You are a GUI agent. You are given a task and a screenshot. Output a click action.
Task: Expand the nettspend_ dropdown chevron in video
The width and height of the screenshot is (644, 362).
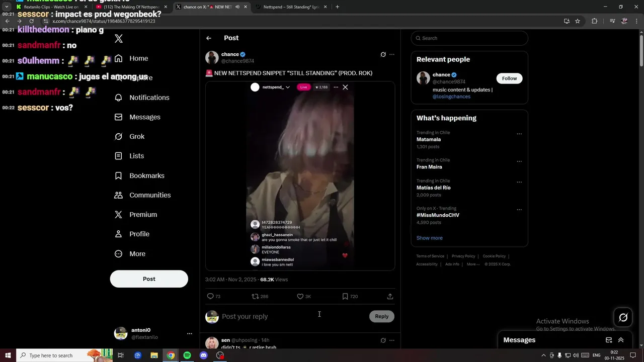point(288,87)
